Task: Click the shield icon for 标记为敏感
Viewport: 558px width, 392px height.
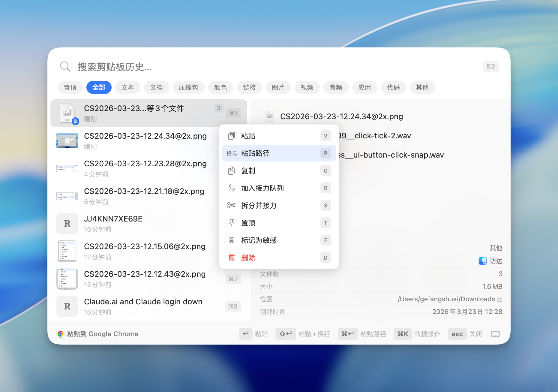Action: coord(232,240)
